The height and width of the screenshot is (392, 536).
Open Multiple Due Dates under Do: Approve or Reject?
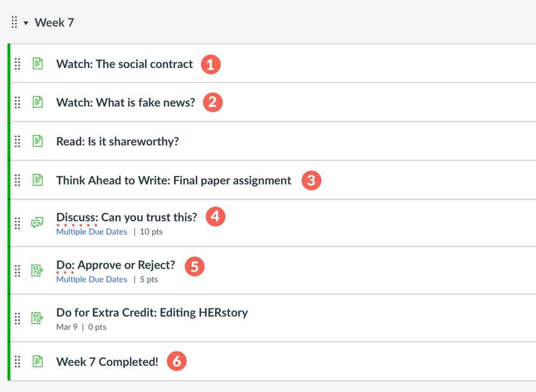click(x=91, y=279)
